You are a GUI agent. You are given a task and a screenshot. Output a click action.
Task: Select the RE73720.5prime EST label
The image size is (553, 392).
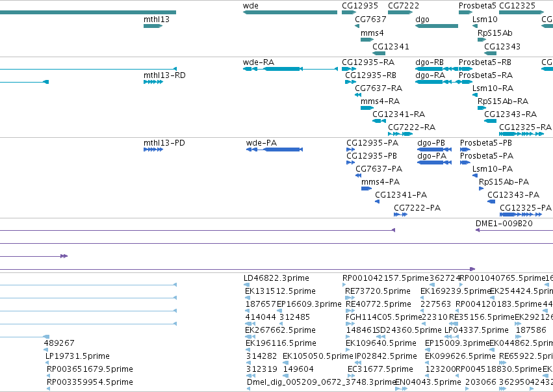click(378, 291)
